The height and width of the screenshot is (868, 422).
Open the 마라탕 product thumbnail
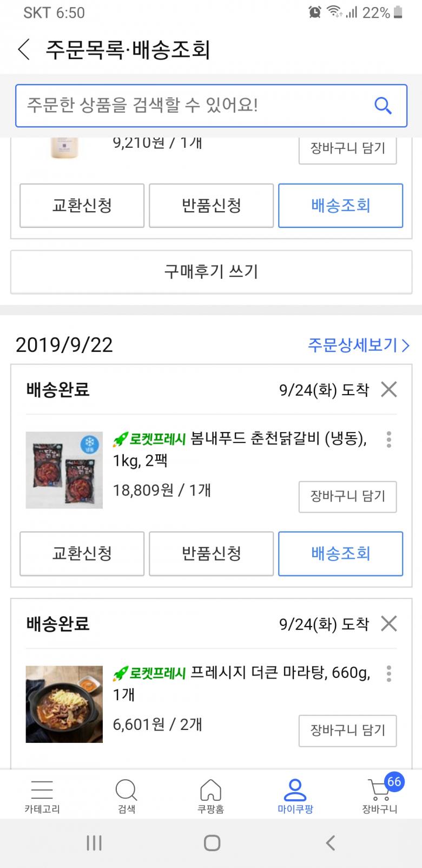point(64,704)
